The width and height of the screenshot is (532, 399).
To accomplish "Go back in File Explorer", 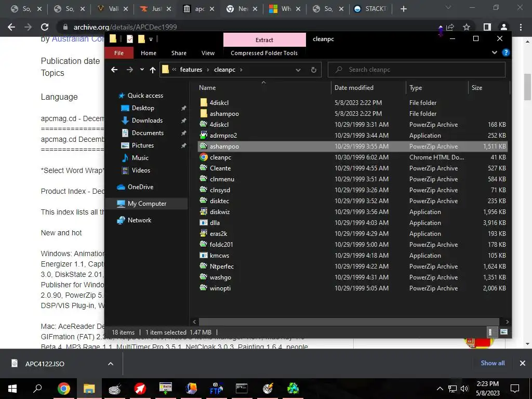I will [114, 70].
